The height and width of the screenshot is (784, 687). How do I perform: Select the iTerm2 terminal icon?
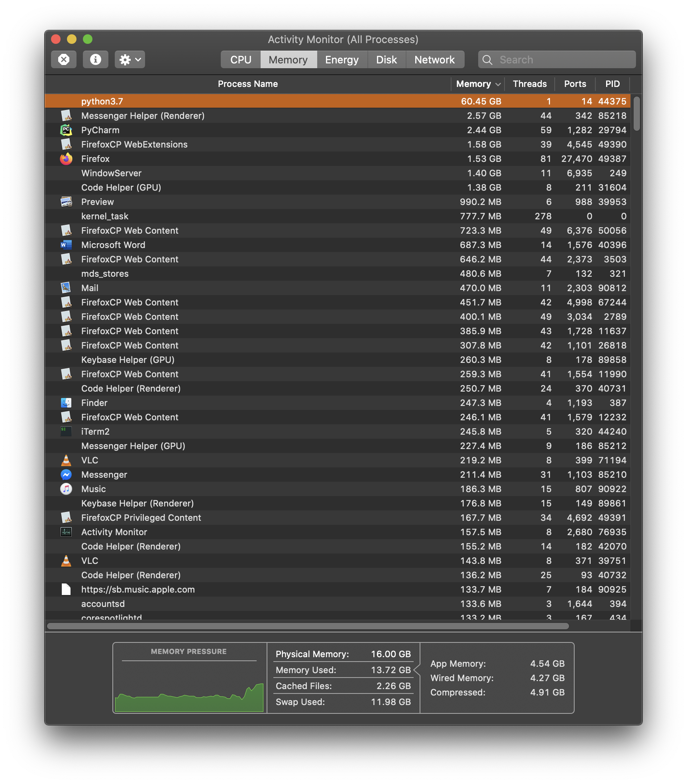(x=66, y=431)
